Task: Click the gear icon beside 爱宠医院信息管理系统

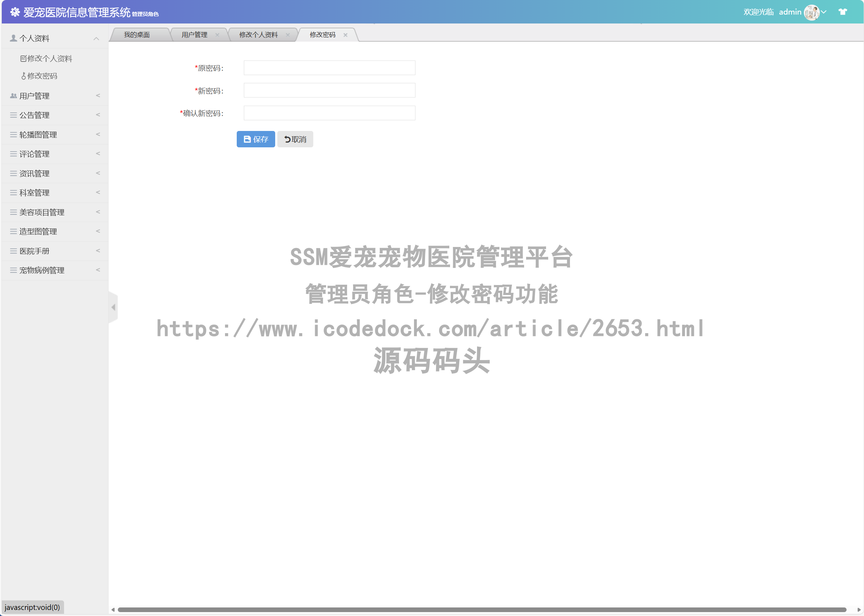Action: (15, 12)
